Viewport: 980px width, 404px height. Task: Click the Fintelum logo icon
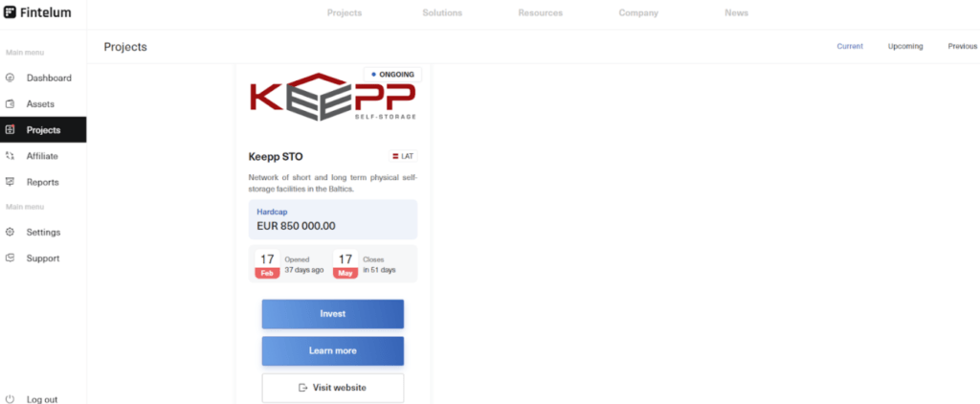[10, 12]
